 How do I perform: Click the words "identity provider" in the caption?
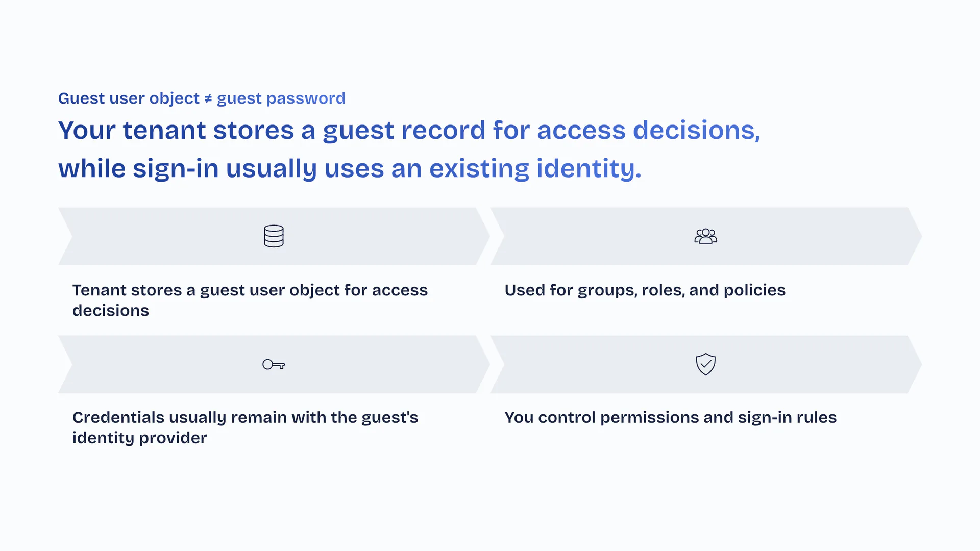pyautogui.click(x=139, y=438)
